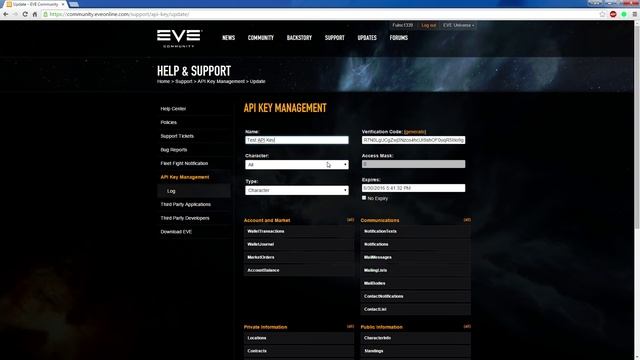Go to Home in the breadcrumb
This screenshot has width=640, height=360.
163,81
